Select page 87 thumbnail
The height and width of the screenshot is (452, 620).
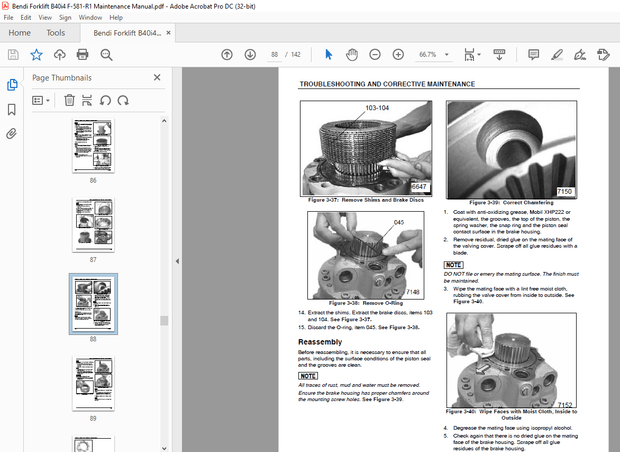click(x=93, y=225)
